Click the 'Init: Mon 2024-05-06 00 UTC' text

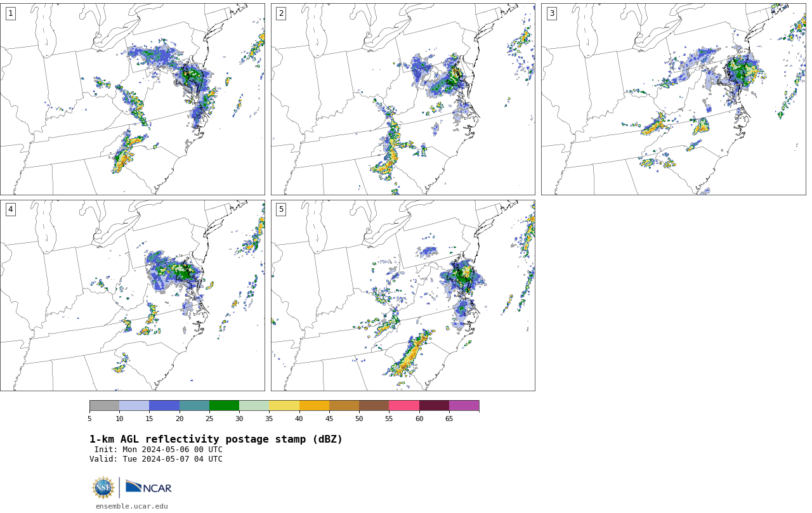(159, 450)
